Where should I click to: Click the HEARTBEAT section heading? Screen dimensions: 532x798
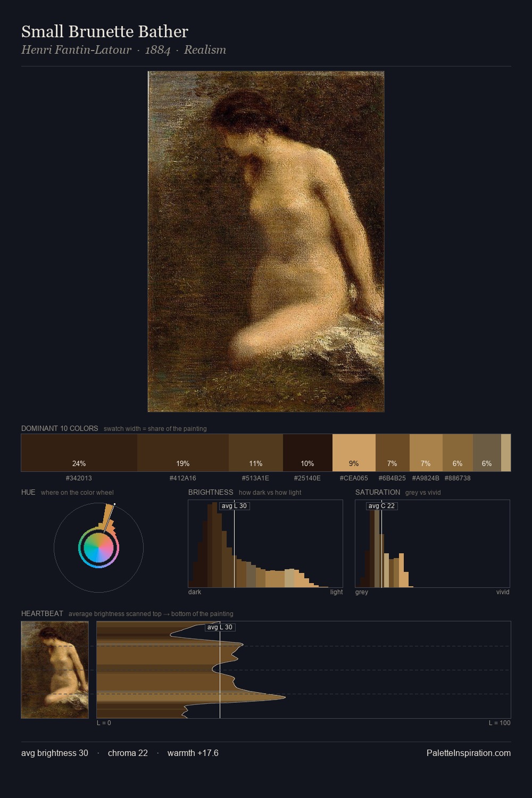42,613
